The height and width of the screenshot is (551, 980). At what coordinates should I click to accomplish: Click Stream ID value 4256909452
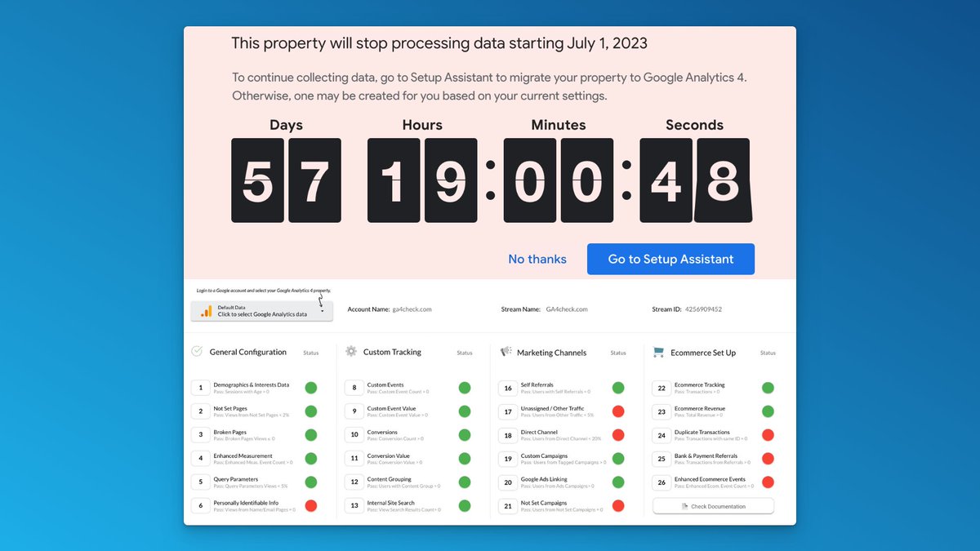(703, 309)
